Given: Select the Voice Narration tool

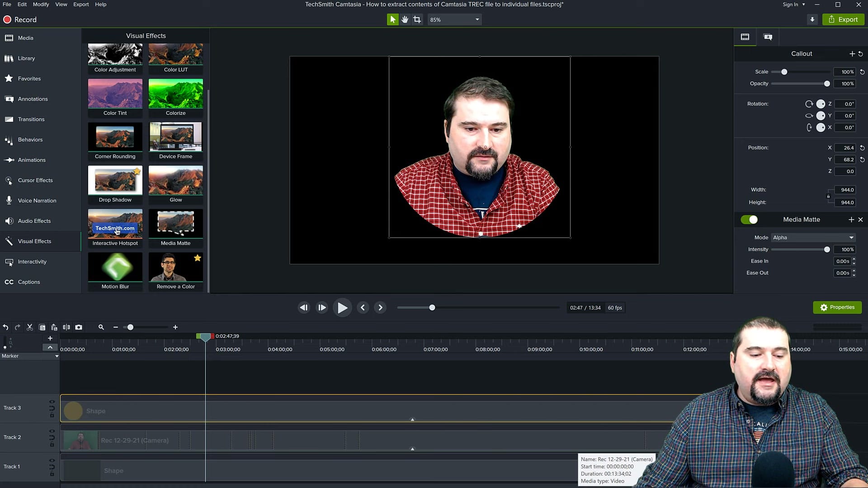Looking at the screenshot, I should (37, 200).
